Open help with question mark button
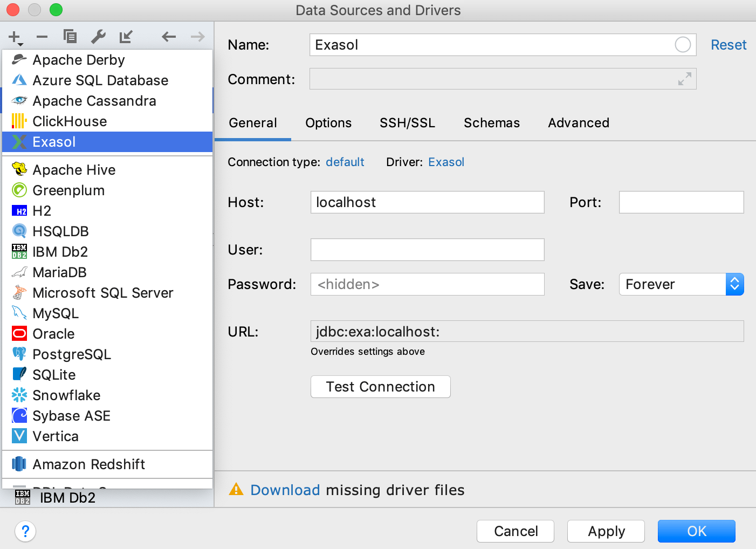 [x=25, y=531]
